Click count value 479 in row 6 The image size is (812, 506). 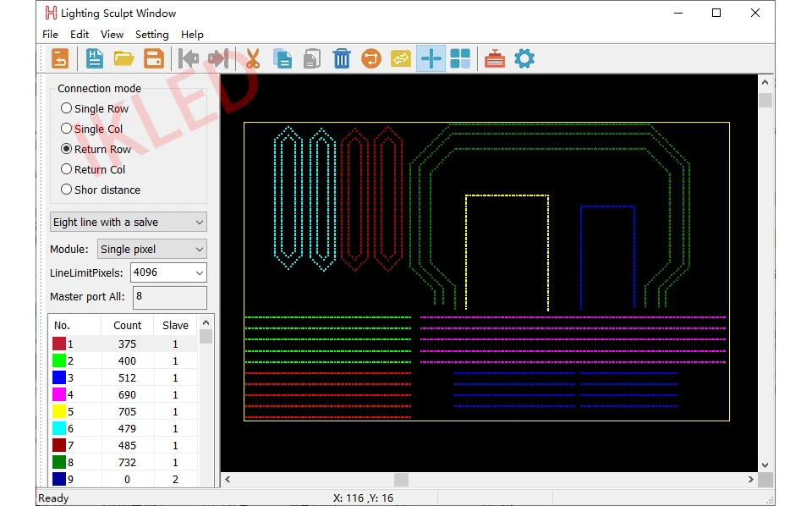point(127,428)
